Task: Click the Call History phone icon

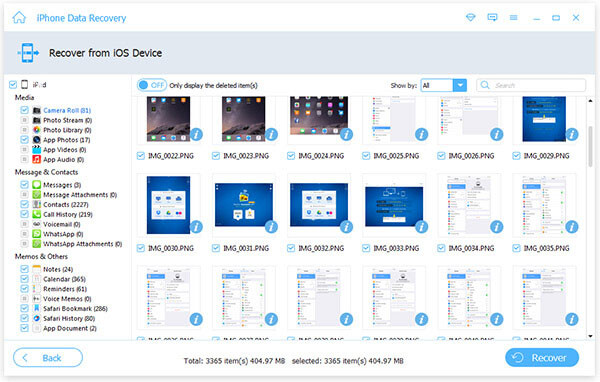Action: tap(36, 214)
